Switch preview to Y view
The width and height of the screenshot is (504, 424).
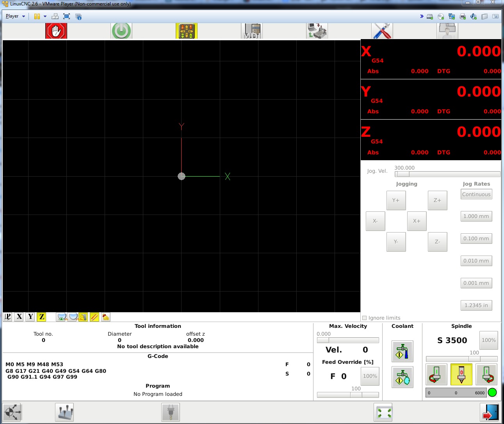30,317
